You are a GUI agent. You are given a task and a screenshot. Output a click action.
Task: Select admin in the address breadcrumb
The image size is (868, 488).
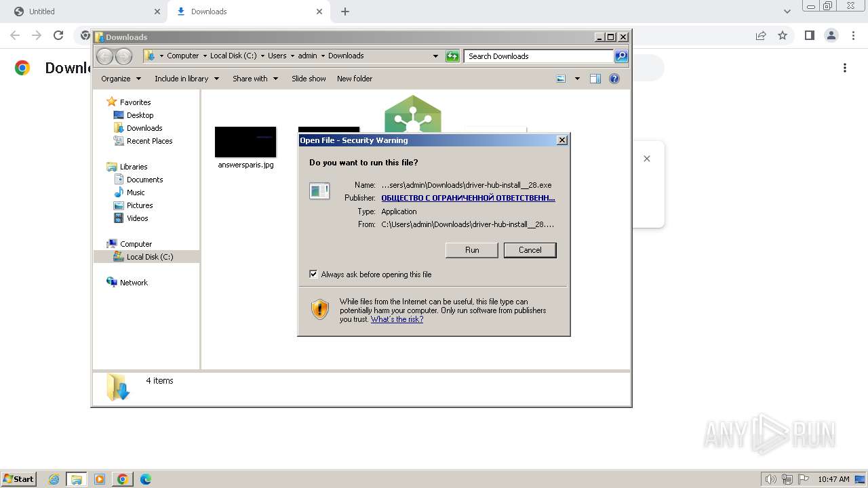click(x=307, y=56)
